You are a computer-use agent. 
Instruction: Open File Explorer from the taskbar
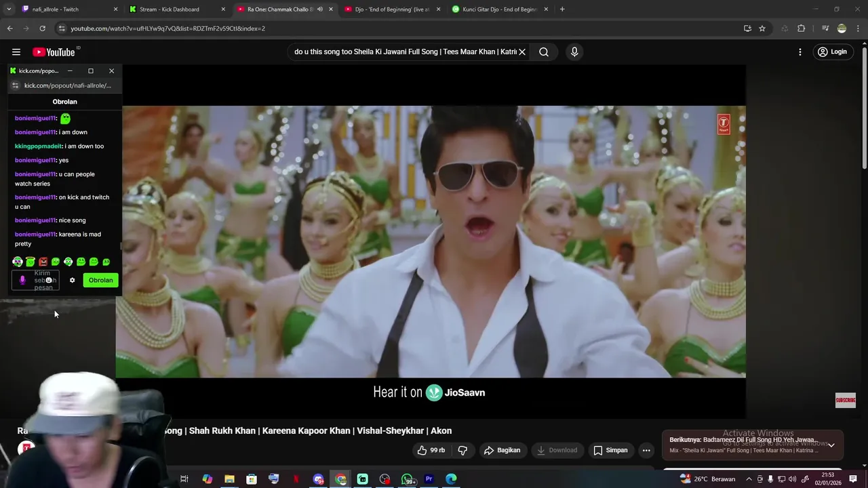[x=229, y=479]
